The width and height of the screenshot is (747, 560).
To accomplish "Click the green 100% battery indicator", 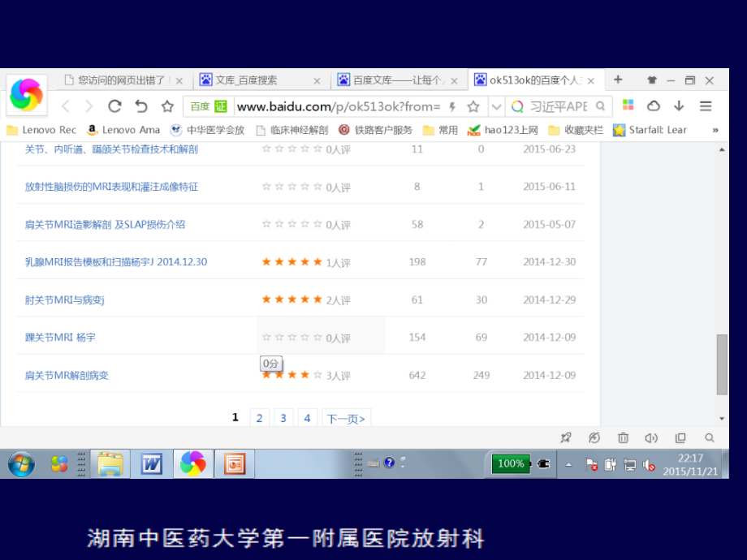I will [512, 464].
